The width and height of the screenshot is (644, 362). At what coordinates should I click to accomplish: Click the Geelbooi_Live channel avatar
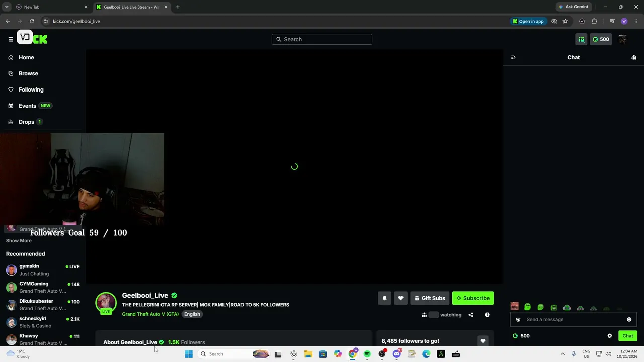106,303
